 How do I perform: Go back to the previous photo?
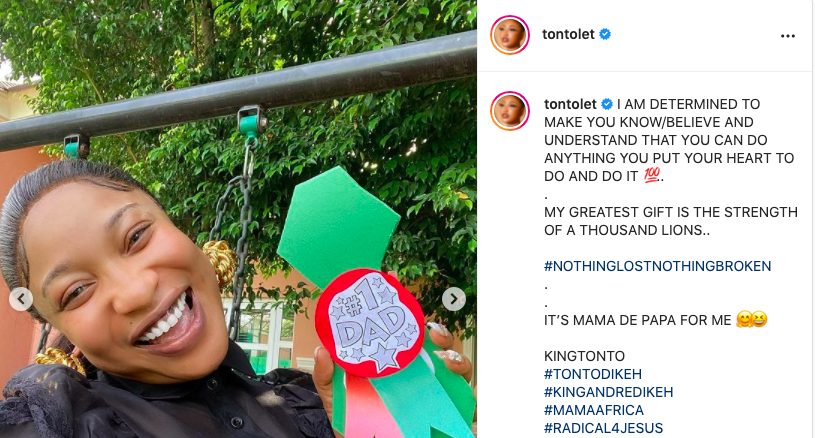tap(21, 299)
